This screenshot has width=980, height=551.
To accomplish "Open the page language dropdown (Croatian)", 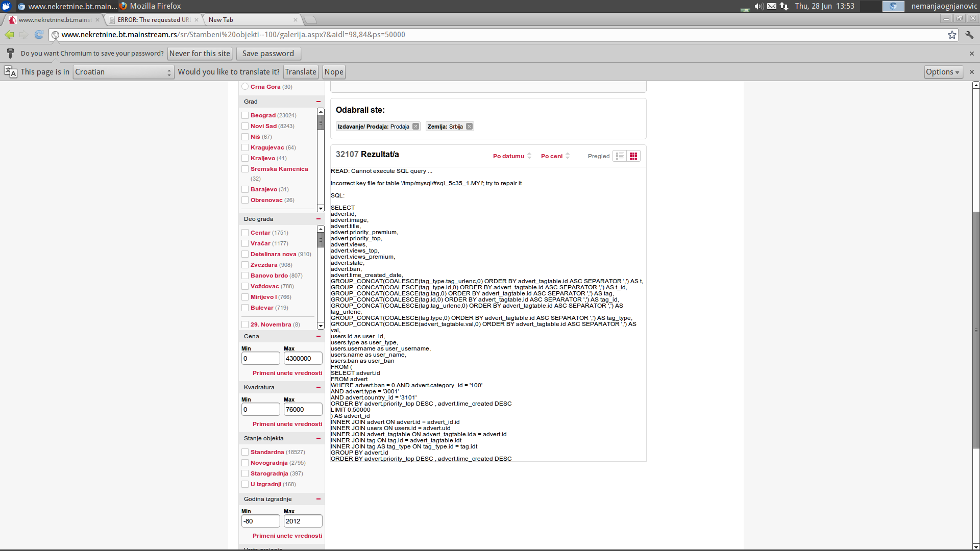I will point(123,72).
